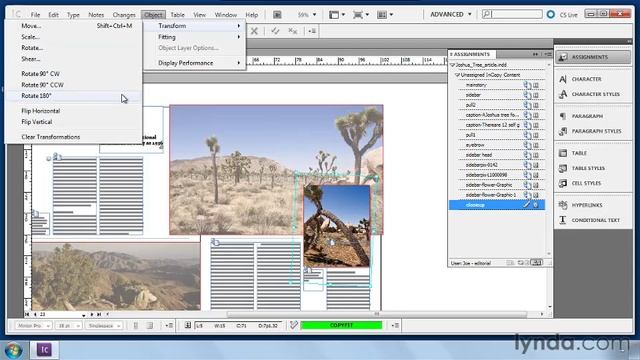Viewport: 640px width, 360px height.
Task: Choose Clear Transformations
Action: point(73,137)
